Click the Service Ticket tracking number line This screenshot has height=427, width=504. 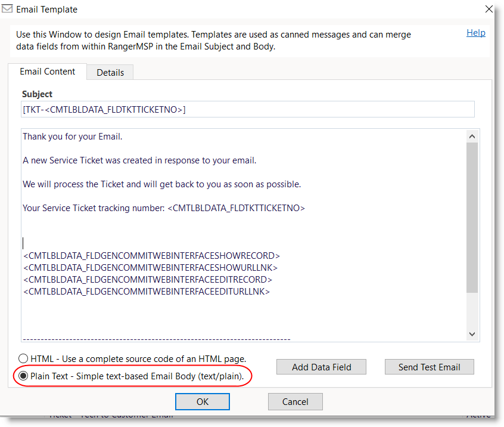164,208
